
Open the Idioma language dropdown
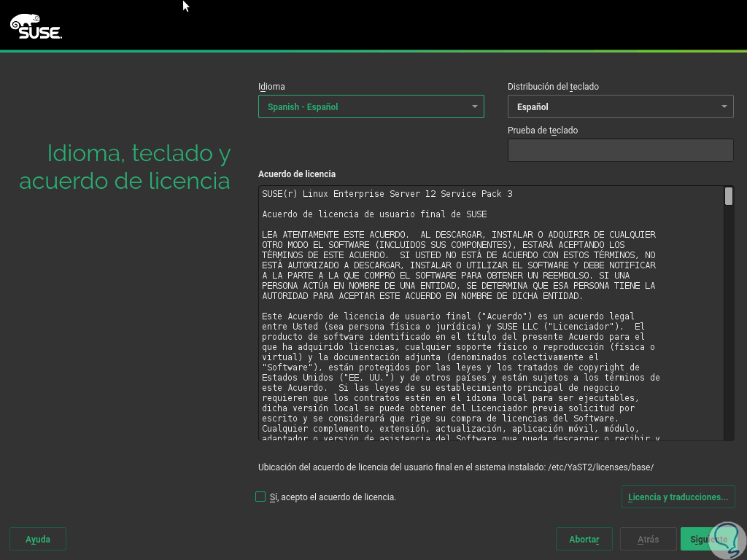(371, 106)
